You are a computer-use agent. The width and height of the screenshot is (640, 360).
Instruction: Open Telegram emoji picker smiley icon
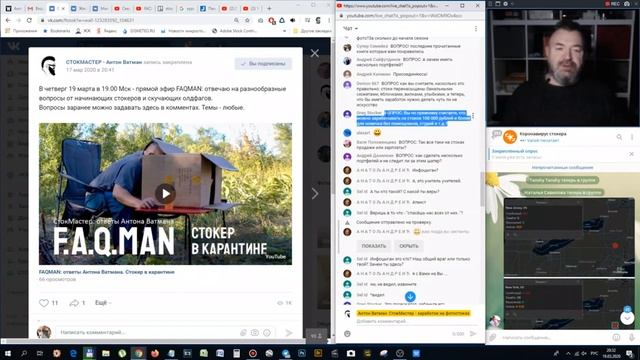(x=616, y=338)
